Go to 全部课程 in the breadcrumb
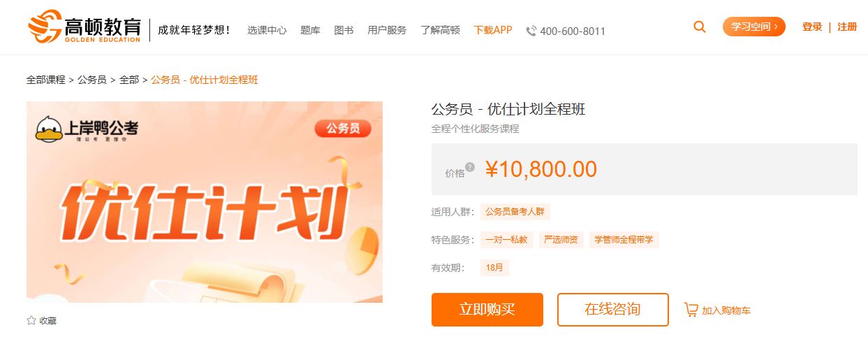This screenshot has width=868, height=344. [x=46, y=80]
